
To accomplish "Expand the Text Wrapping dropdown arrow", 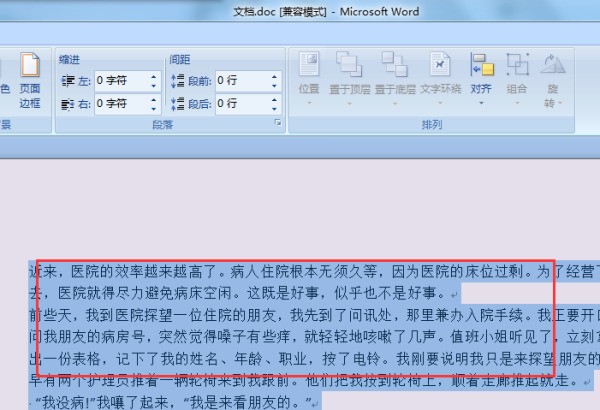I will pyautogui.click(x=440, y=103).
